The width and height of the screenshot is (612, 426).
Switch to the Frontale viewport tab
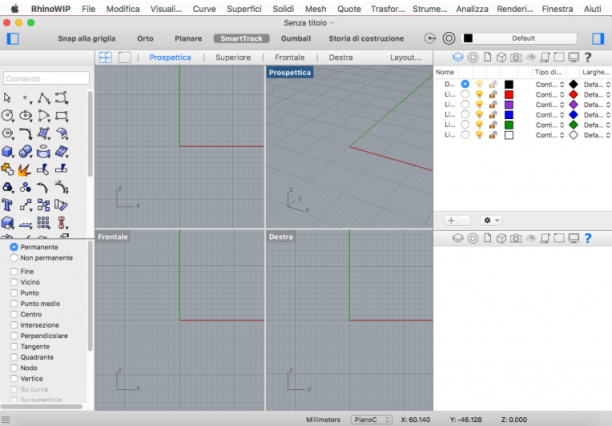[x=290, y=57]
